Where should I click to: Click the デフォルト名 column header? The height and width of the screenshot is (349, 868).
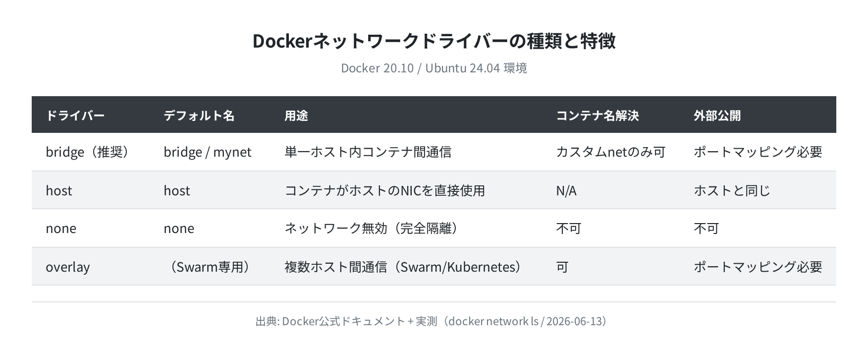click(199, 116)
